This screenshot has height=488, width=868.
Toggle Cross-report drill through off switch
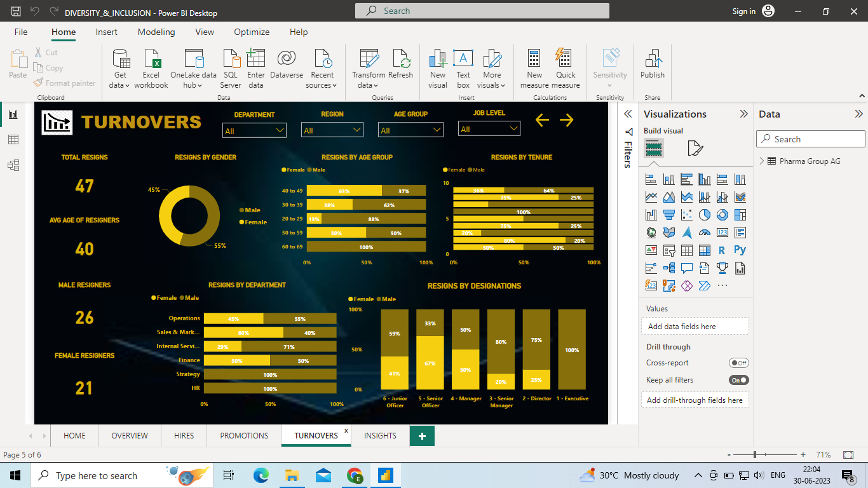[x=740, y=362]
